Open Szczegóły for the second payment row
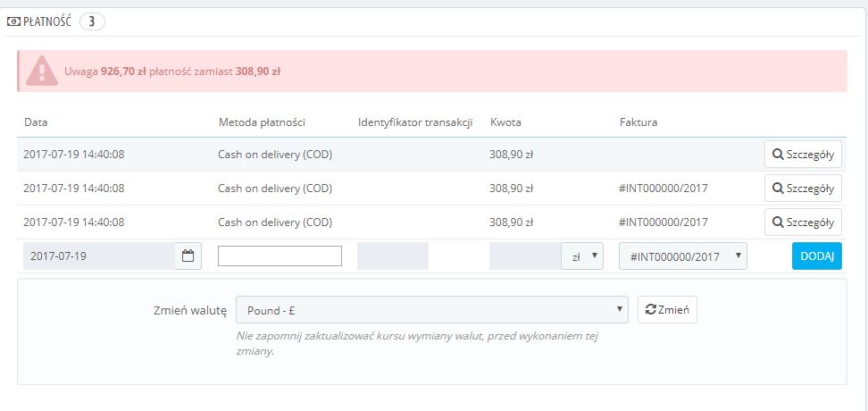The width and height of the screenshot is (868, 411). 803,189
